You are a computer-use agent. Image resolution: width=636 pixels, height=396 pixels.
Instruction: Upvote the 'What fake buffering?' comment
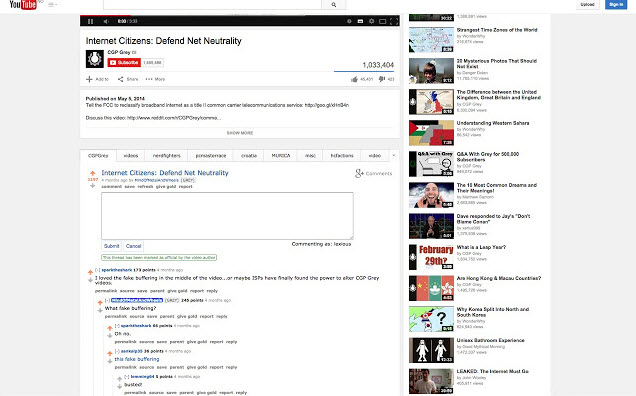(100, 303)
